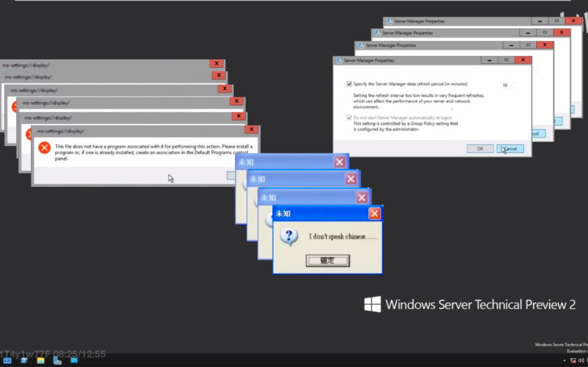Viewport: 588px width, 367px height.
Task: Close the front-most ms-settings://display/ error dialog
Action: (x=251, y=129)
